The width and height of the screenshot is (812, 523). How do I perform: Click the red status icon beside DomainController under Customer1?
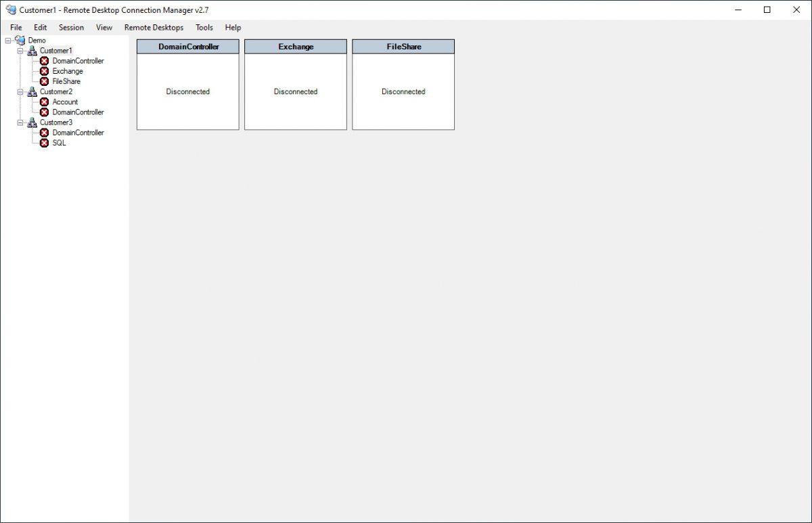45,61
